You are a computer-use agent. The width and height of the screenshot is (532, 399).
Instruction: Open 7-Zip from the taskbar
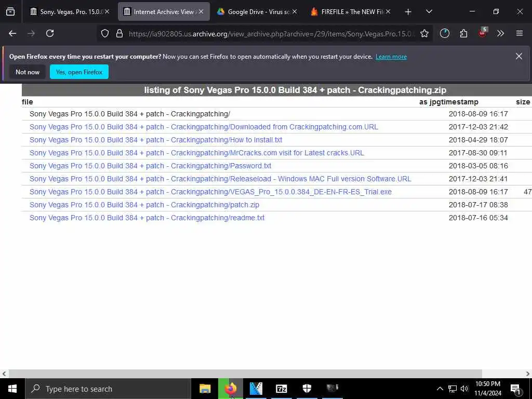pos(281,389)
